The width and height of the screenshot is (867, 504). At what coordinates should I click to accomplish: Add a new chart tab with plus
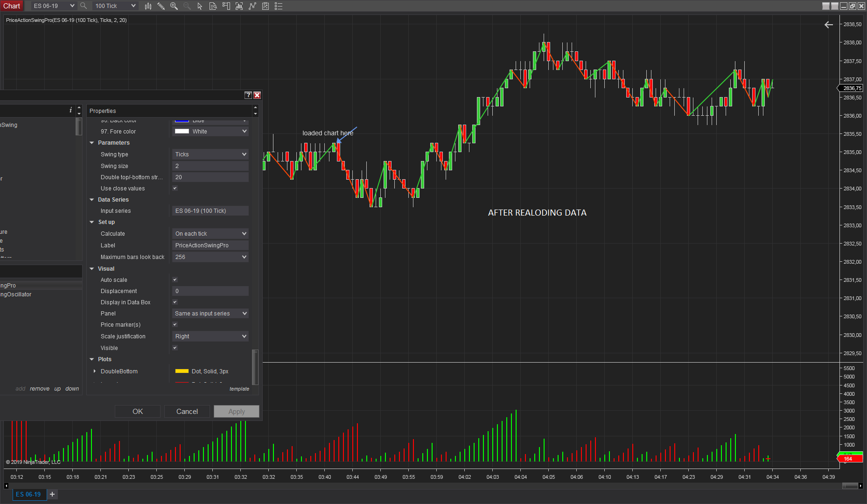[52, 494]
